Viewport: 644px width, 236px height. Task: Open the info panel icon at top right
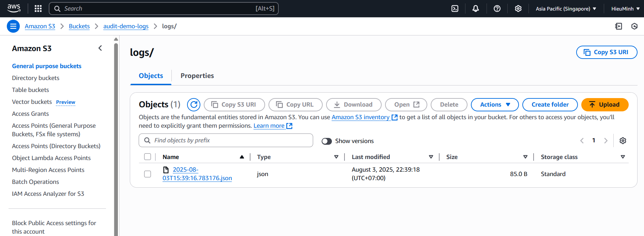point(618,26)
